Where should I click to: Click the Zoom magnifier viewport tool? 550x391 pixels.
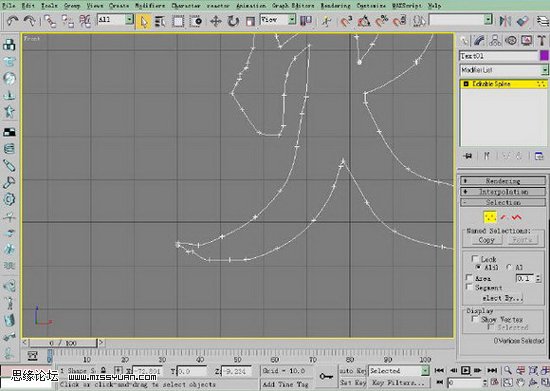point(507,370)
